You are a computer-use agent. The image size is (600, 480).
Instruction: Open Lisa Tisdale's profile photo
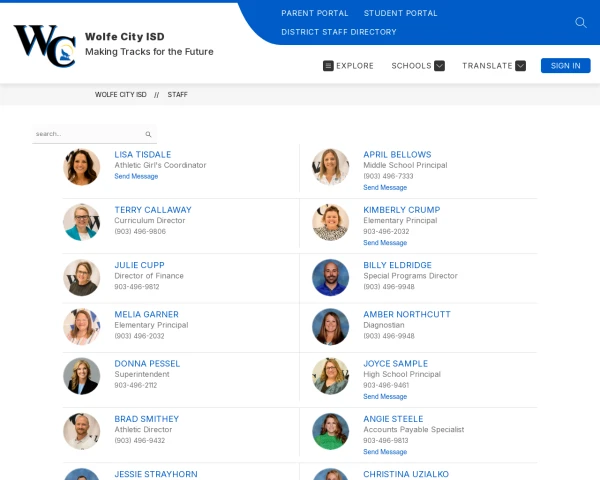click(82, 166)
